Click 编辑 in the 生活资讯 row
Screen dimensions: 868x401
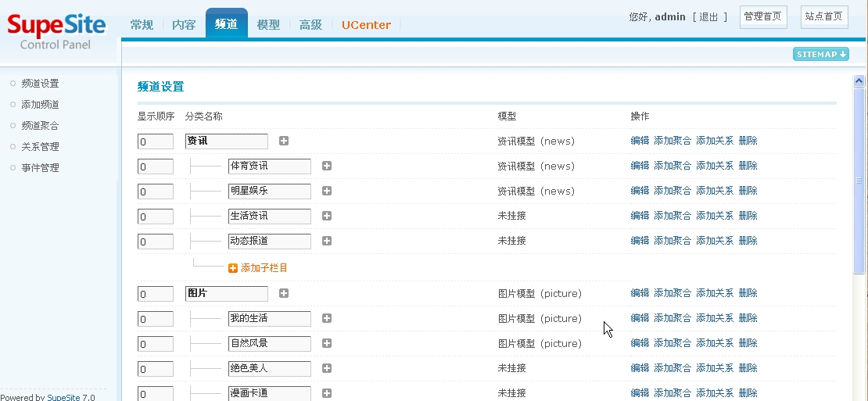[x=640, y=215]
